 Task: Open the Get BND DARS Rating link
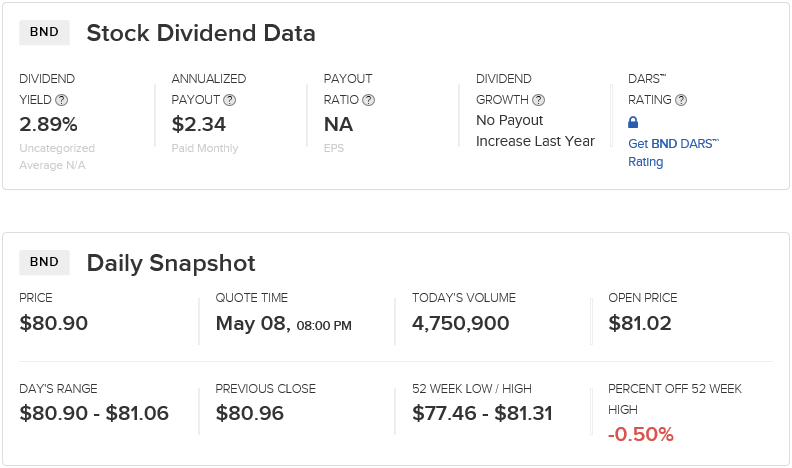pyautogui.click(x=673, y=152)
